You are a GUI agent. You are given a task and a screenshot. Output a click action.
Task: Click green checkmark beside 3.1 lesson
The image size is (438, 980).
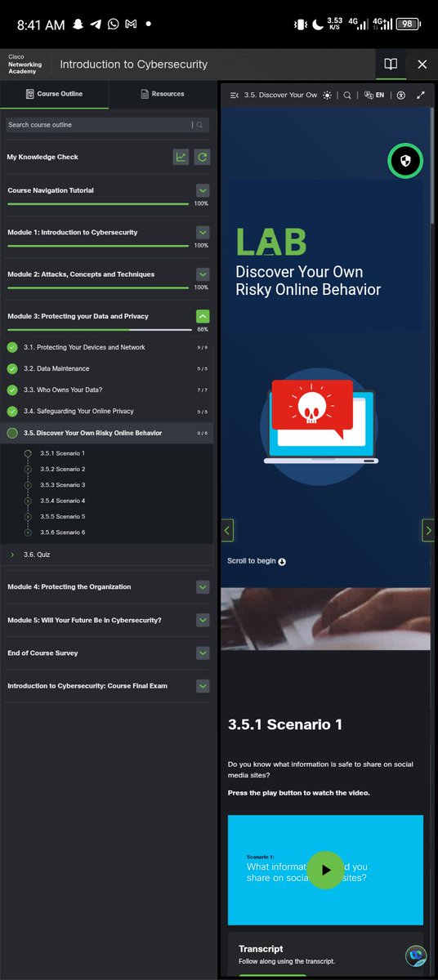[12, 347]
